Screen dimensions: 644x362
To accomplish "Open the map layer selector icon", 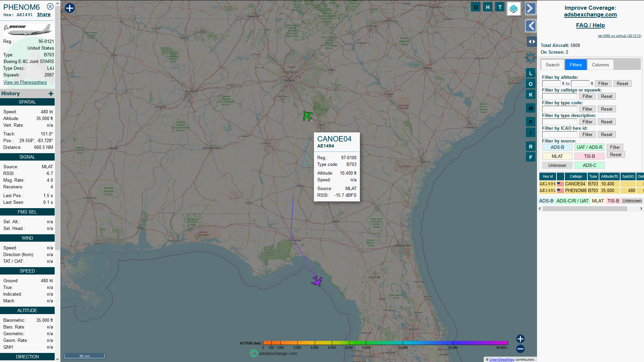I will coord(514,9).
